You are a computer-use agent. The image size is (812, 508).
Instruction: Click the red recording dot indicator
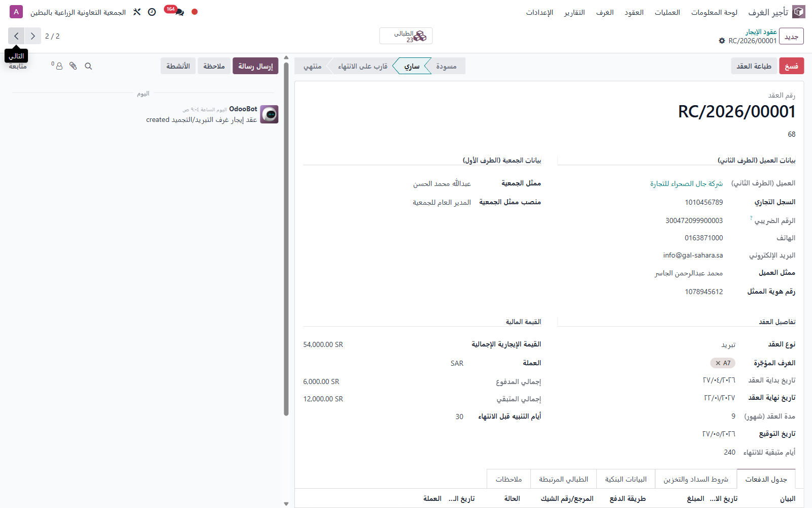click(x=194, y=12)
